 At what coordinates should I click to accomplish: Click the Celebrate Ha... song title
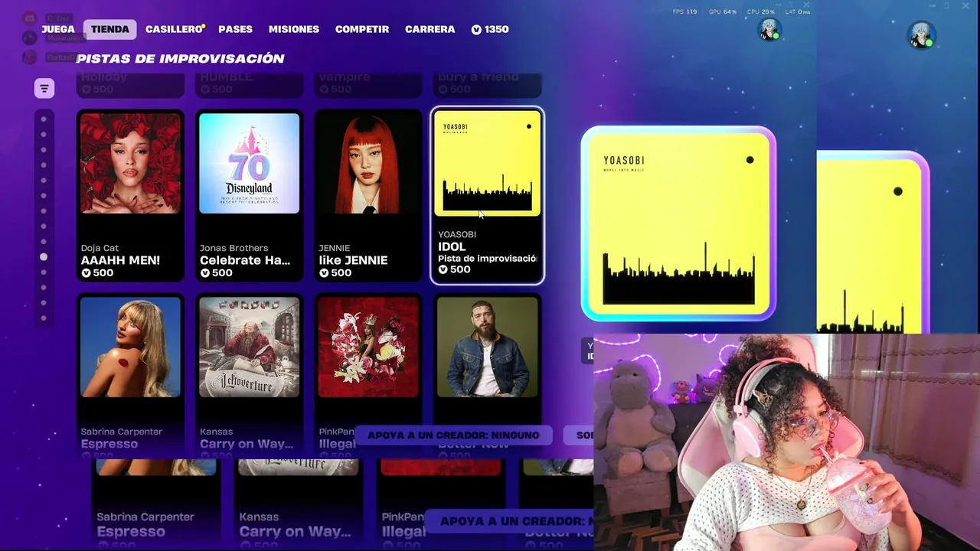[245, 260]
